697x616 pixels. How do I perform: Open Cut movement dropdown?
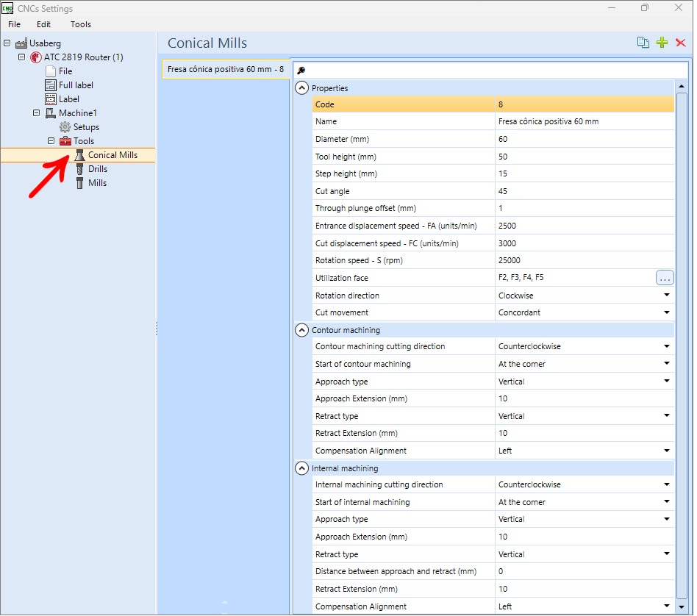(x=666, y=313)
